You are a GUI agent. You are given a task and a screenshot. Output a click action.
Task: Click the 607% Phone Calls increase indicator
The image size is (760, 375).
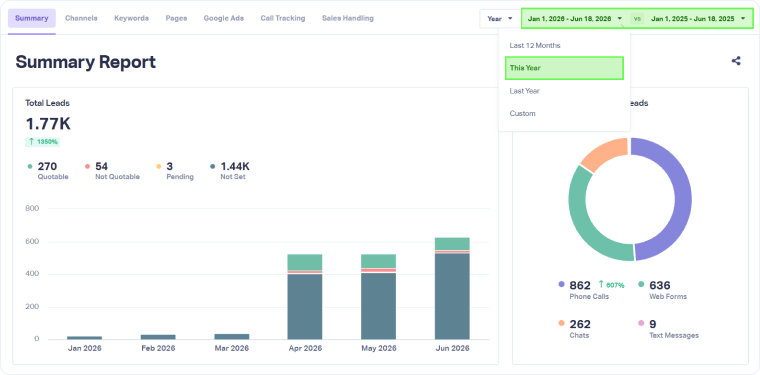coord(611,285)
